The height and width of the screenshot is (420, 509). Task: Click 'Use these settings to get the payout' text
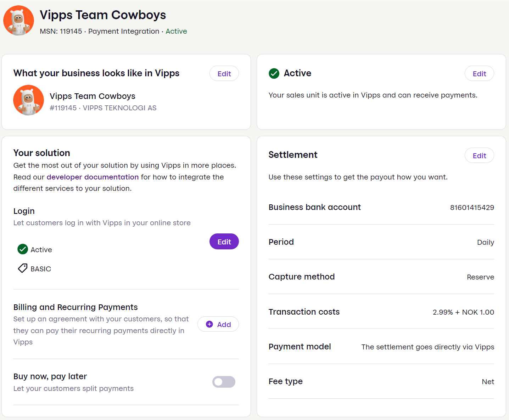pos(358,177)
